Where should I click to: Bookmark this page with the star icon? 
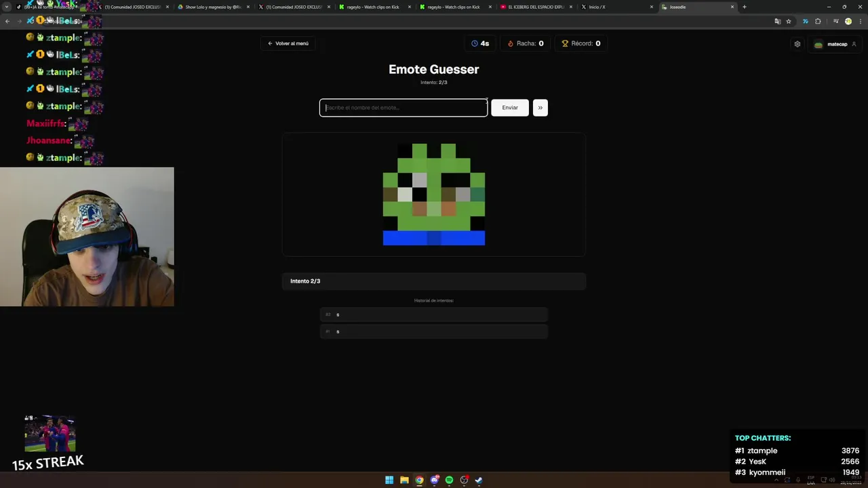pyautogui.click(x=789, y=22)
